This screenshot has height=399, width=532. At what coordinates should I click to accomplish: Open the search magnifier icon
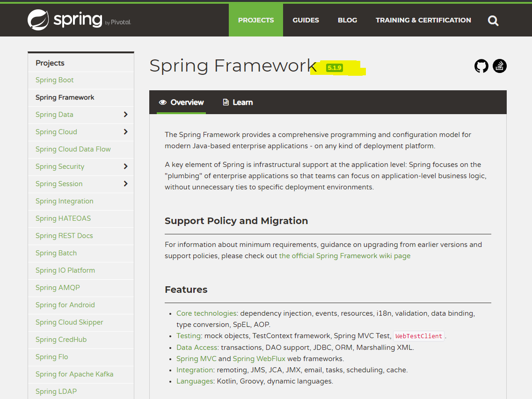coord(493,21)
